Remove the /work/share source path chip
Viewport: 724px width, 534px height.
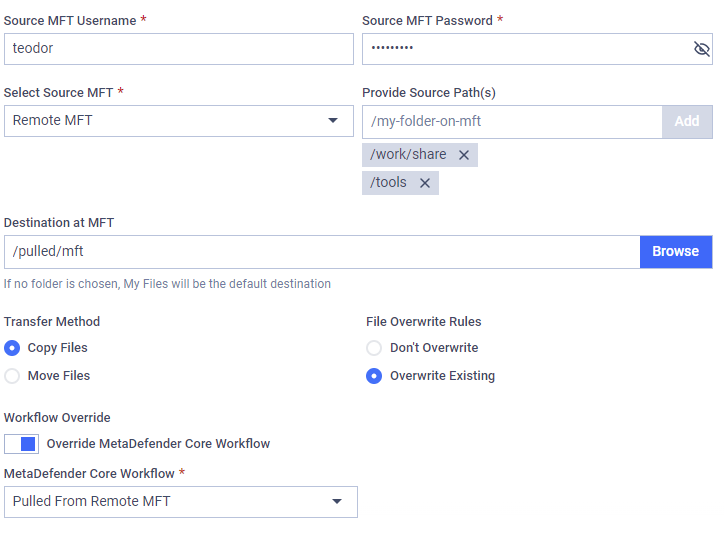pos(464,155)
